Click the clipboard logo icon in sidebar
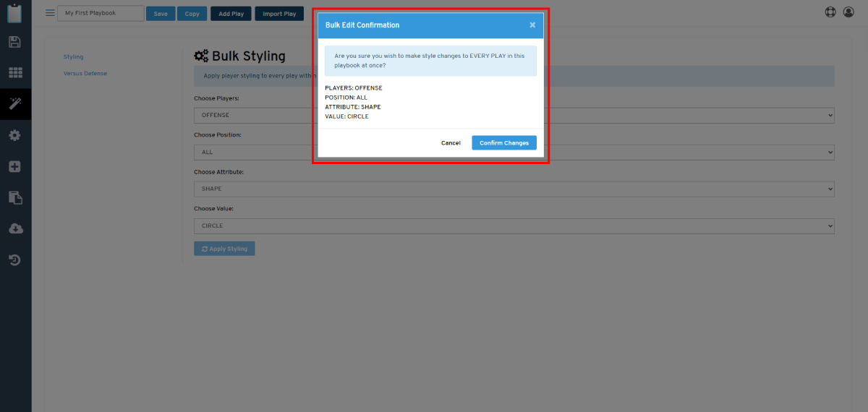Image resolution: width=868 pixels, height=412 pixels. 15,13
